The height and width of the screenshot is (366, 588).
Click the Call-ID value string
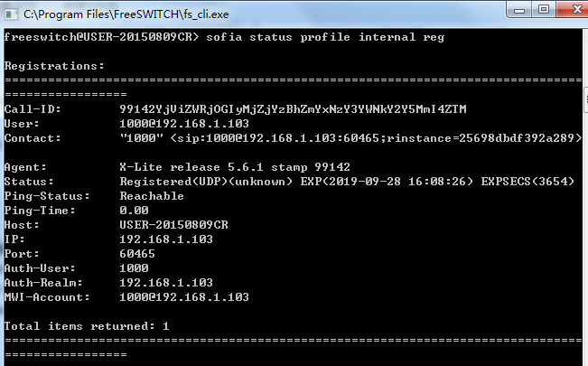pyautogui.click(x=293, y=109)
